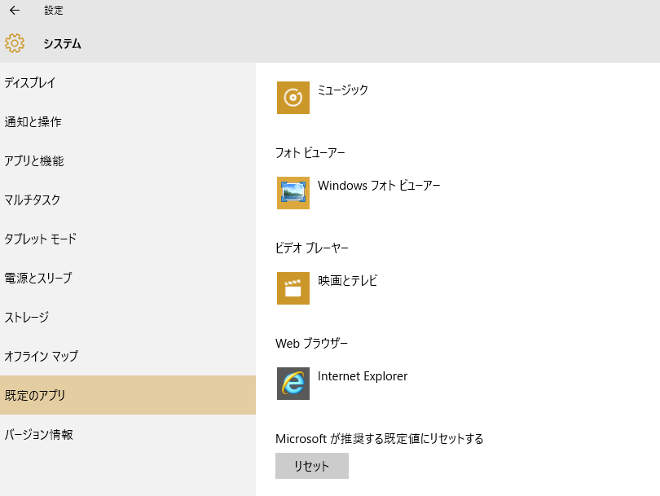The image size is (660, 496).
Task: Open オフライン マップ settings
Action: (41, 356)
